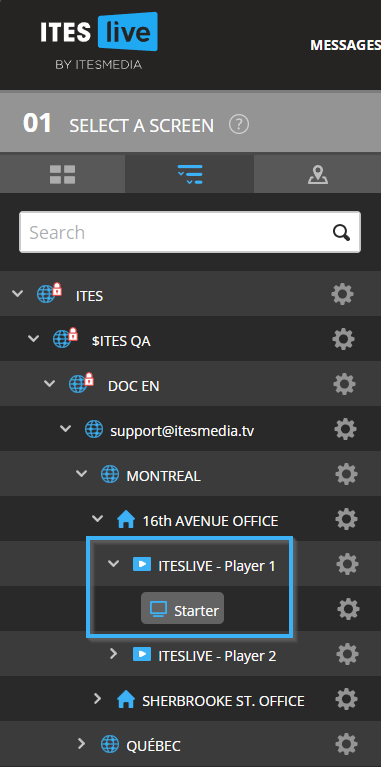Image resolution: width=381 pixels, height=767 pixels.
Task: Collapse the DOC EN node
Action: click(x=50, y=384)
